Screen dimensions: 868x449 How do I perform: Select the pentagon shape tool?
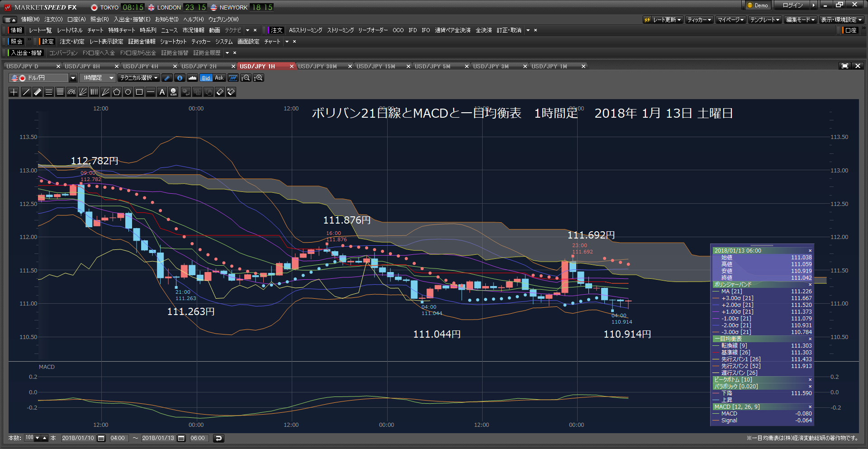[117, 92]
